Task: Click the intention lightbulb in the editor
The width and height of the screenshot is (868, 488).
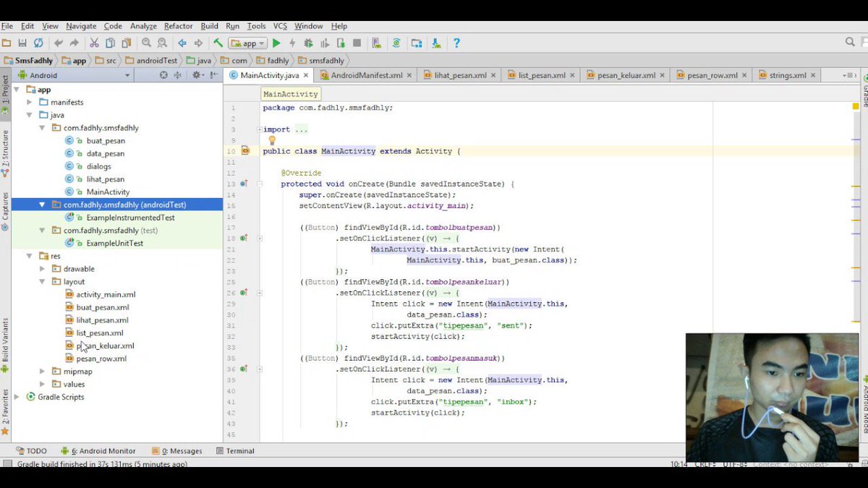Action: click(x=272, y=140)
